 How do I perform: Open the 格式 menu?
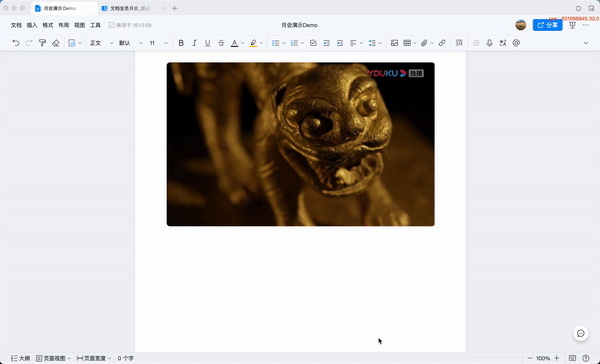[x=48, y=25]
